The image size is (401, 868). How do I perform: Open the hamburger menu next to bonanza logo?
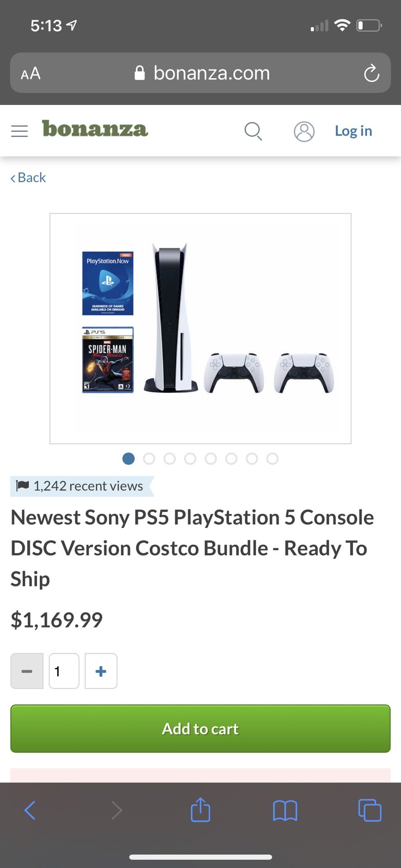(x=19, y=131)
